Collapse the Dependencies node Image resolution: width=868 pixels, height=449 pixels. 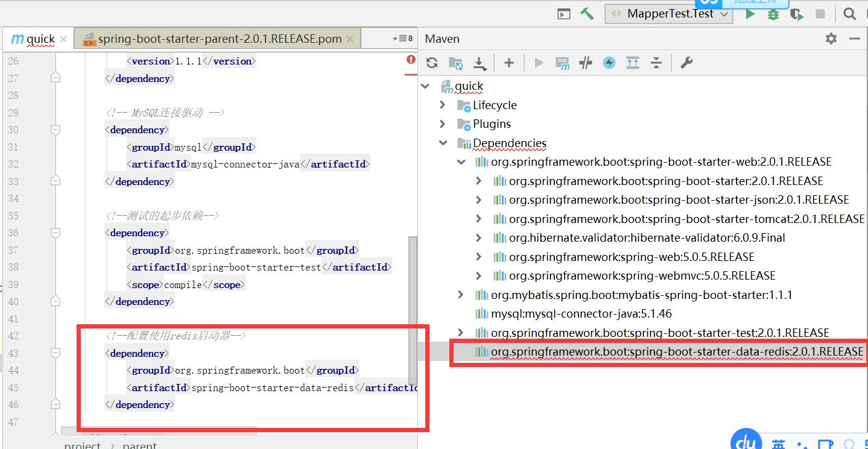443,143
